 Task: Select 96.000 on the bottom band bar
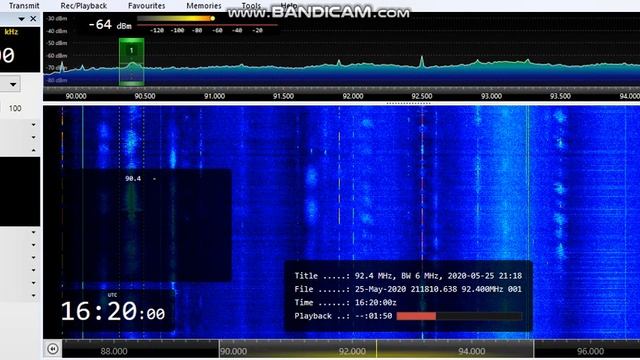(591, 351)
